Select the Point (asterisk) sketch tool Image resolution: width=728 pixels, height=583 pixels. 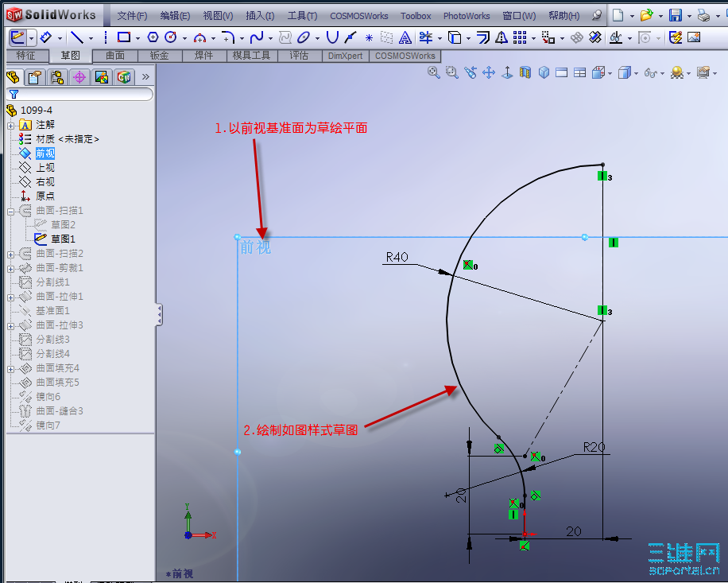coord(369,37)
